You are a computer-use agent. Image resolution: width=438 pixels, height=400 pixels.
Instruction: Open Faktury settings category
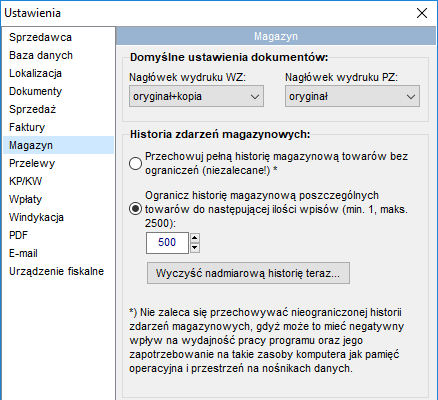click(x=58, y=127)
